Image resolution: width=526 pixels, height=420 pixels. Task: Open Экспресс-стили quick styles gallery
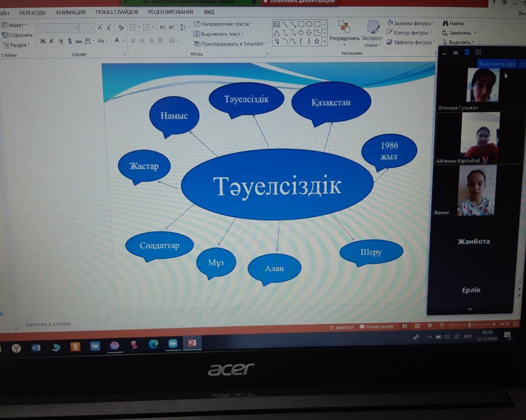coord(373,34)
